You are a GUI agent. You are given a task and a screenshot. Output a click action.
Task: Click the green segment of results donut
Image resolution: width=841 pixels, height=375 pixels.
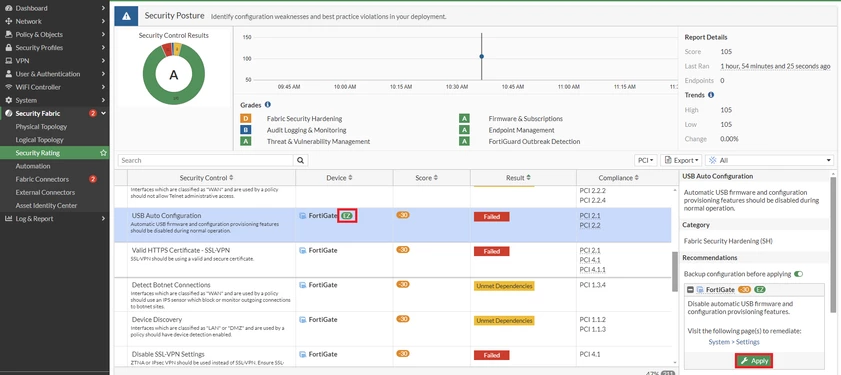(x=174, y=98)
